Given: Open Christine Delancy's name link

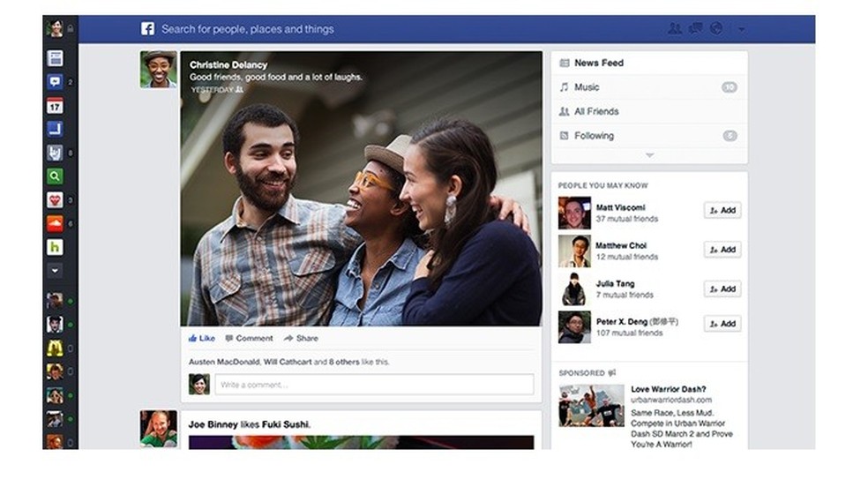Looking at the screenshot, I should (228, 64).
